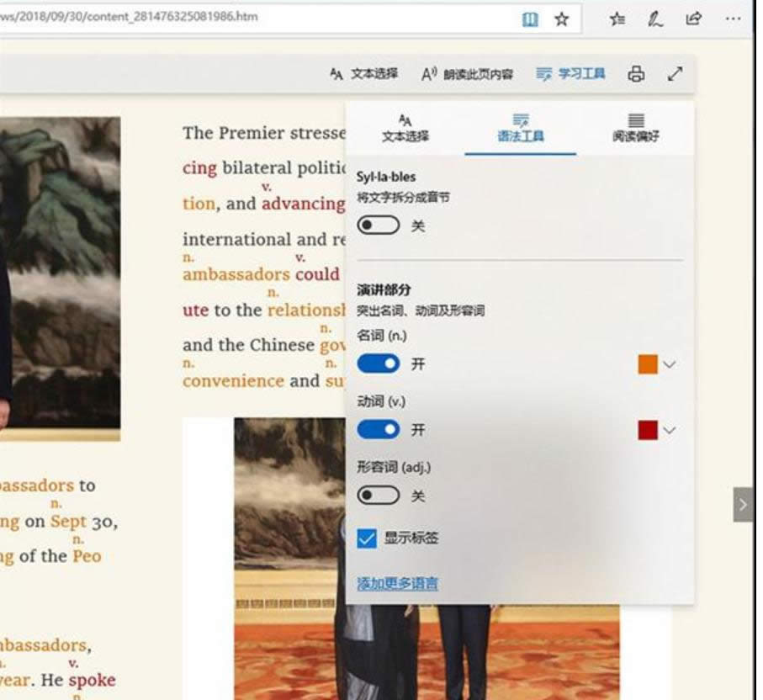Enter full screen with the expand arrows icon
This screenshot has width=763, height=700.
[675, 74]
